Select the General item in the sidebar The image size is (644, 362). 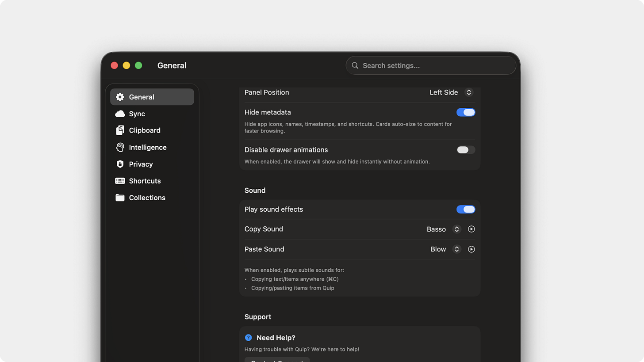point(152,97)
